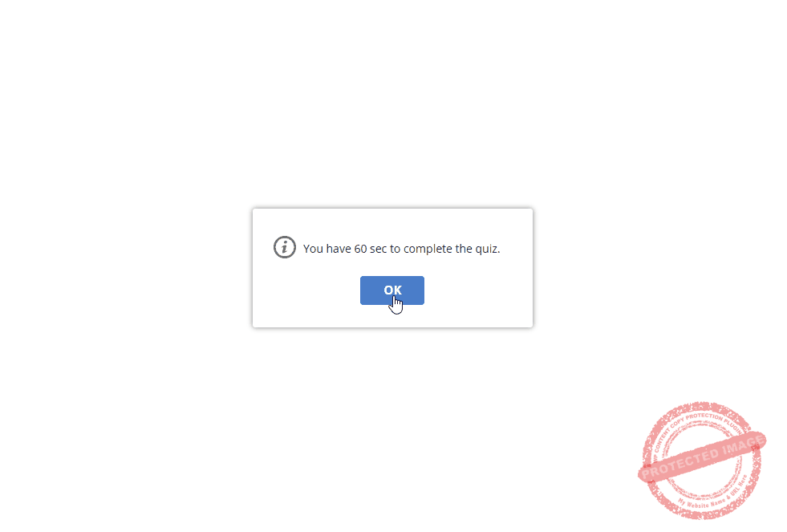Click the number 60 in the message

click(360, 249)
